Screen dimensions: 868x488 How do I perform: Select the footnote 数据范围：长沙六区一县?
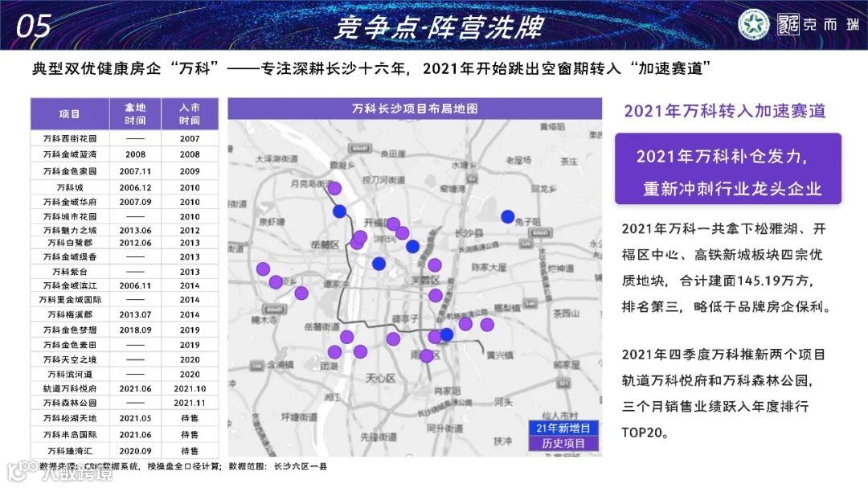(x=277, y=466)
